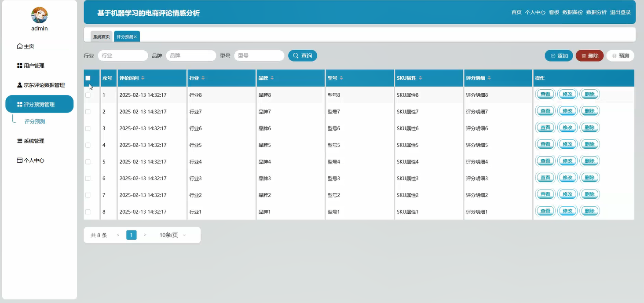Expand the 用户管理 sidebar menu
The width and height of the screenshot is (644, 303).
[31, 66]
